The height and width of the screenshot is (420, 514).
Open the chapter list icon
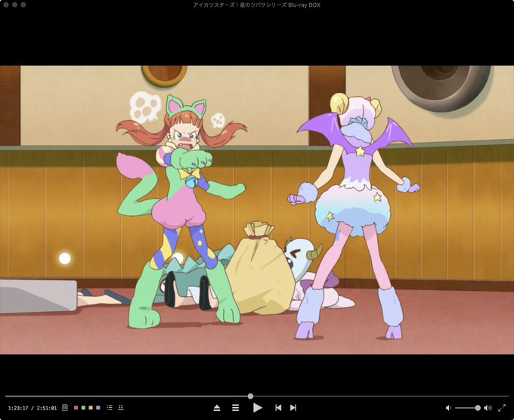coord(110,408)
